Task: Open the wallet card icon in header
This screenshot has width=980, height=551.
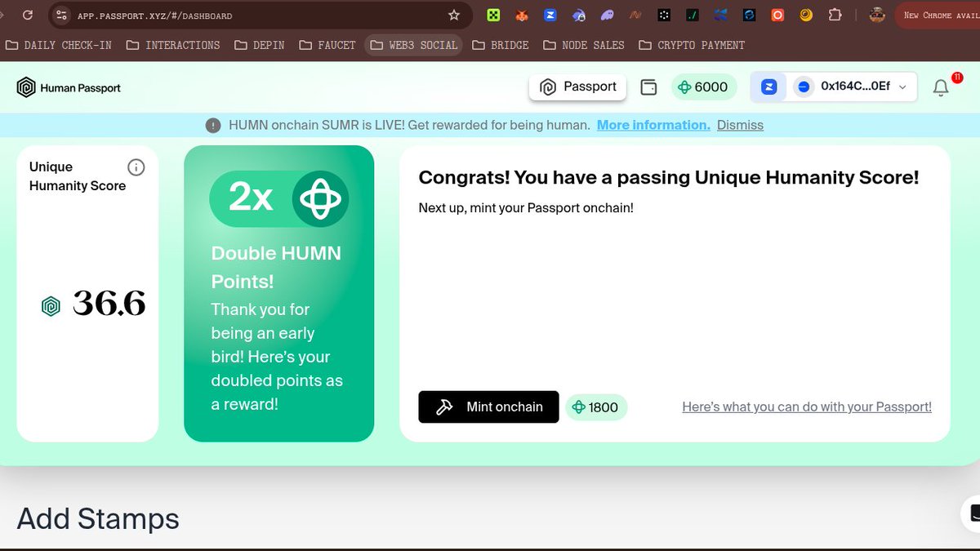Action: click(648, 87)
